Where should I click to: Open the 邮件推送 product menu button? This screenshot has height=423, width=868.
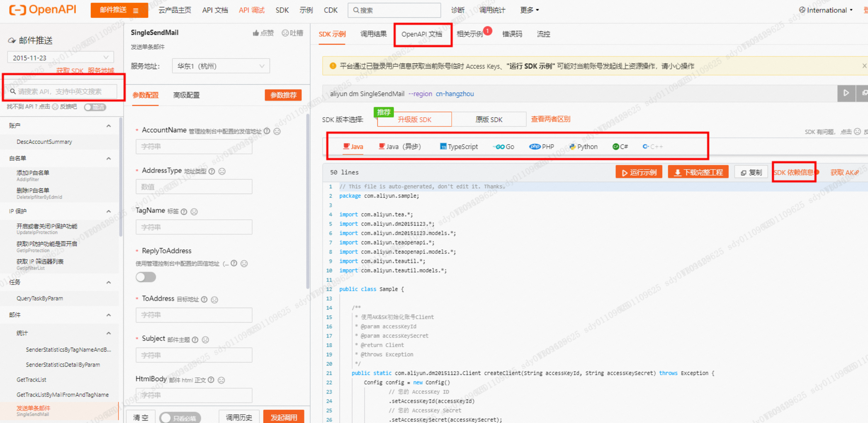[x=119, y=10]
